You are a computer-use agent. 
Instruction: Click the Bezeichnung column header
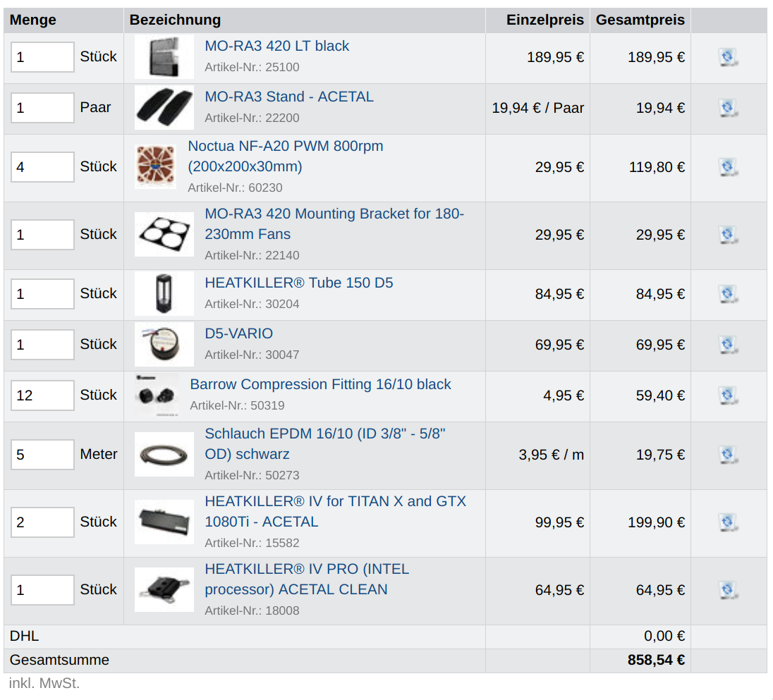(175, 20)
